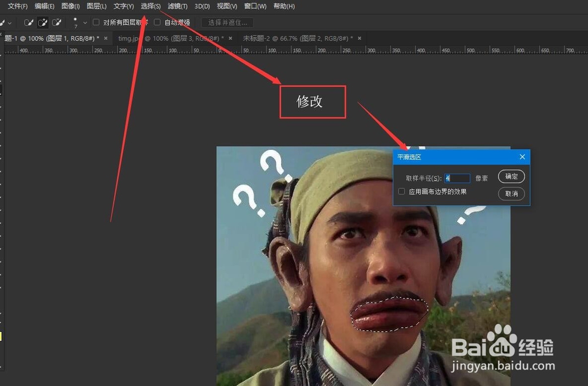
Task: Confirm smoothing with 确定 button
Action: tap(511, 176)
